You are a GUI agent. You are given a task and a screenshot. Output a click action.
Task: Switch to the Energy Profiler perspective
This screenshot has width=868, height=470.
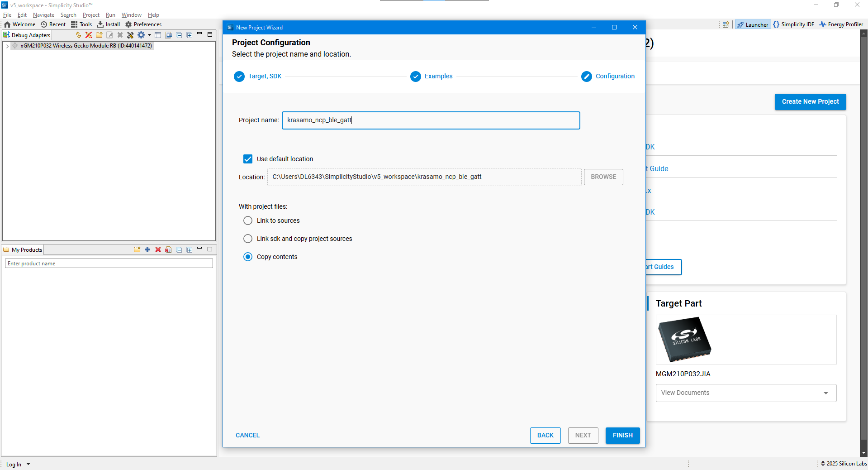(841, 24)
